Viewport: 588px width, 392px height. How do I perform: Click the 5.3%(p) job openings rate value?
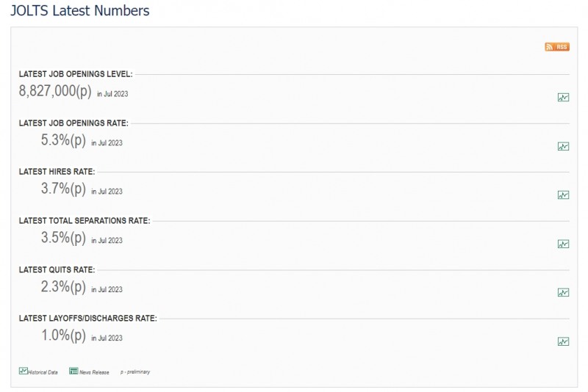click(63, 140)
